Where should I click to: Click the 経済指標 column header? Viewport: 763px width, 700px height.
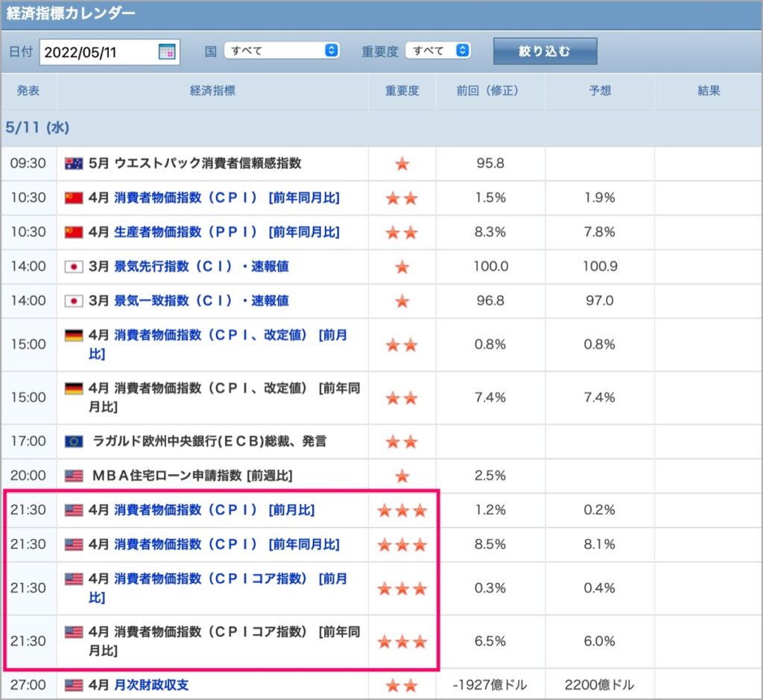212,90
